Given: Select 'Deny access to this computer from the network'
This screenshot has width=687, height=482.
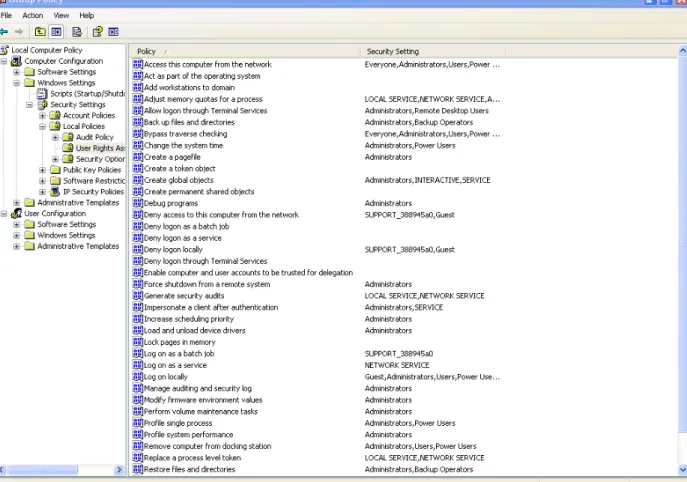Looking at the screenshot, I should [x=221, y=215].
